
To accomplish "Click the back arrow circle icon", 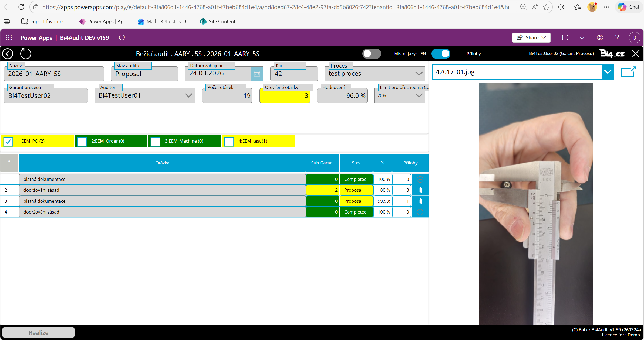I will point(8,54).
